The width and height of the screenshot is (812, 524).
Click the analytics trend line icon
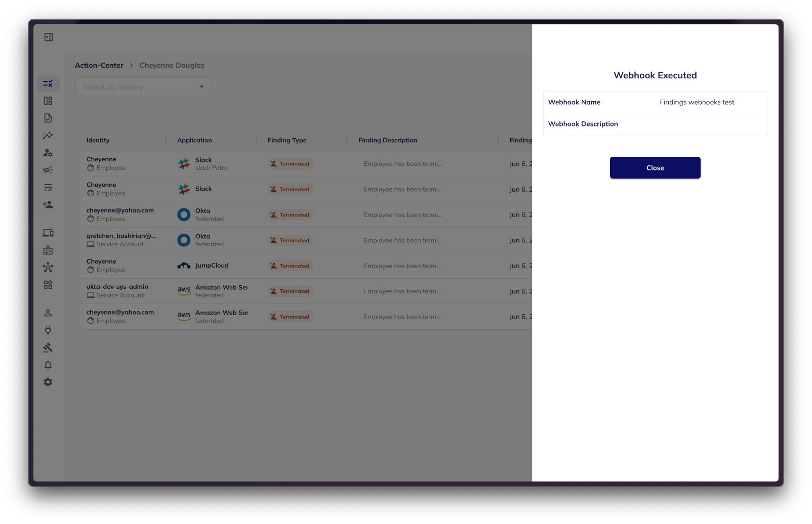(48, 136)
